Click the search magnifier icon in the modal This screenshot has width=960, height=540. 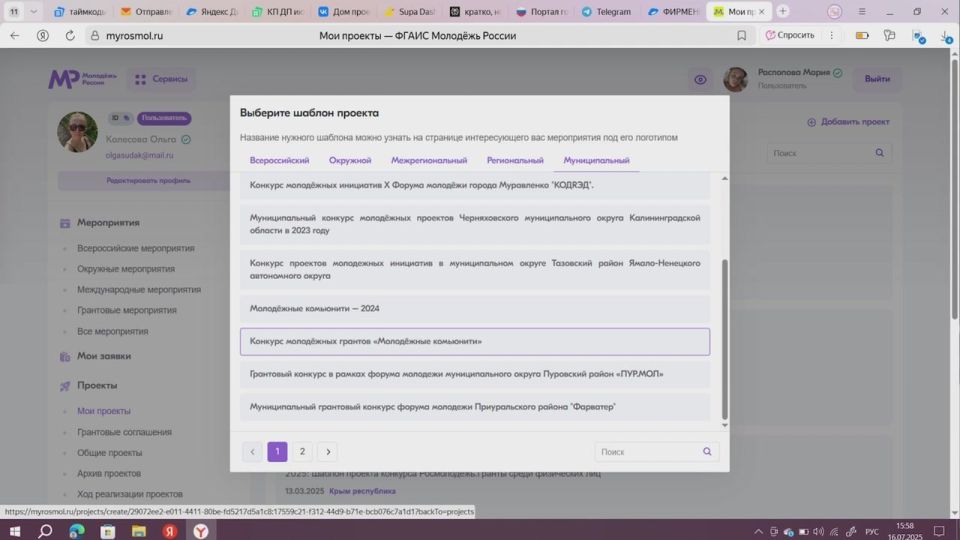pos(707,452)
